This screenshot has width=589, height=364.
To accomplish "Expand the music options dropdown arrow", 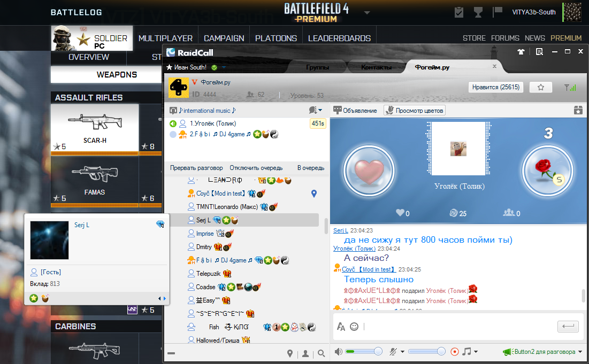I will 476,352.
